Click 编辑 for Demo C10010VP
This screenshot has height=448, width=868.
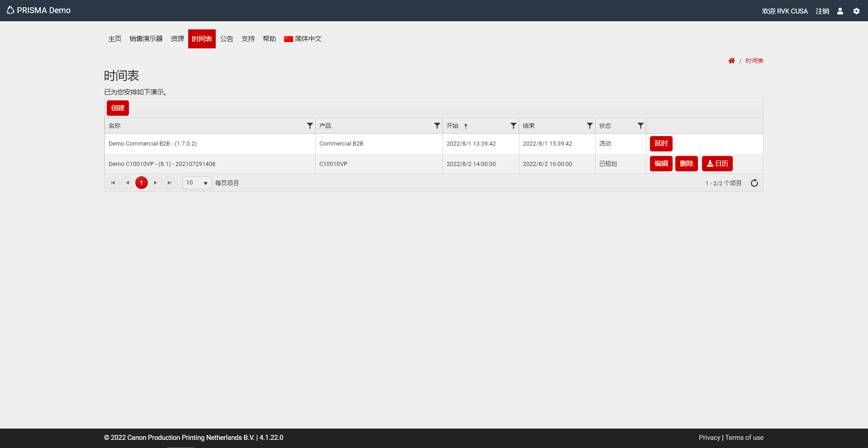(661, 164)
